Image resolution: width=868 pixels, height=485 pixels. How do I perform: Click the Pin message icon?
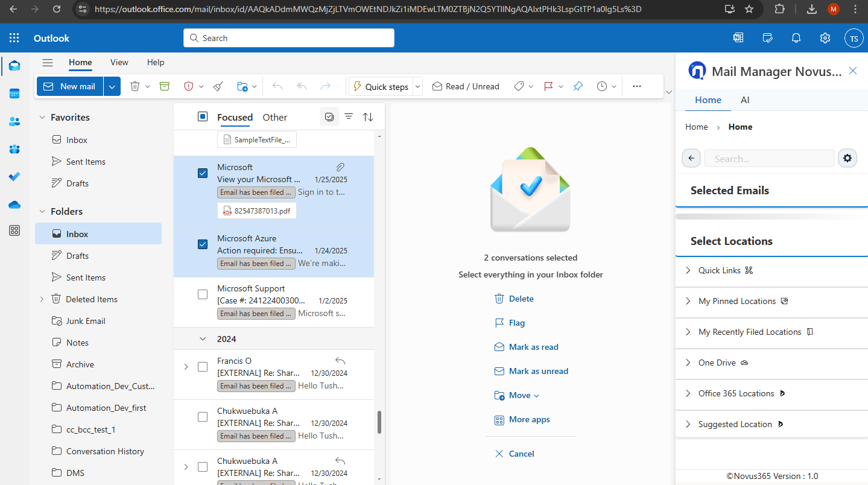click(578, 86)
